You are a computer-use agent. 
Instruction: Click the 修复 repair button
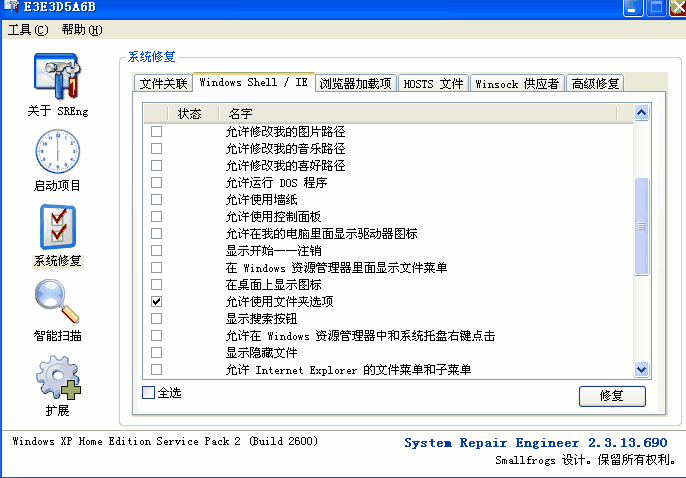(x=612, y=396)
